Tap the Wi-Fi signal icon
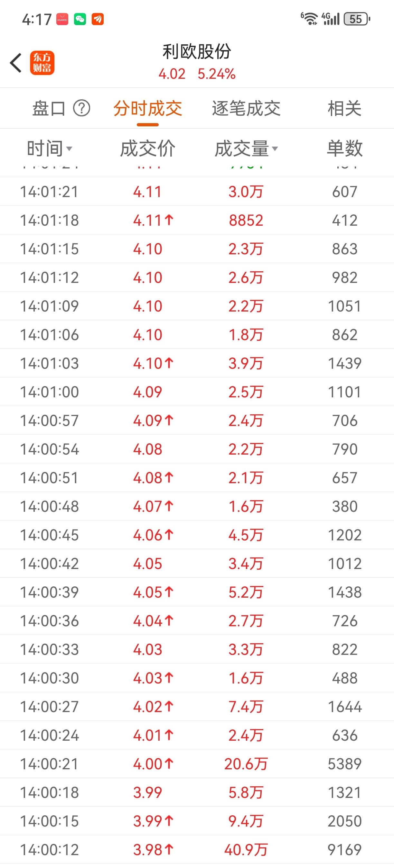This screenshot has height=868, width=394. (x=309, y=19)
